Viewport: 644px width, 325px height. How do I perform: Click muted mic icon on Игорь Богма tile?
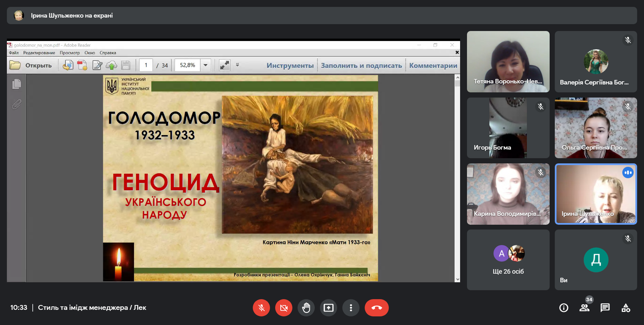click(541, 106)
